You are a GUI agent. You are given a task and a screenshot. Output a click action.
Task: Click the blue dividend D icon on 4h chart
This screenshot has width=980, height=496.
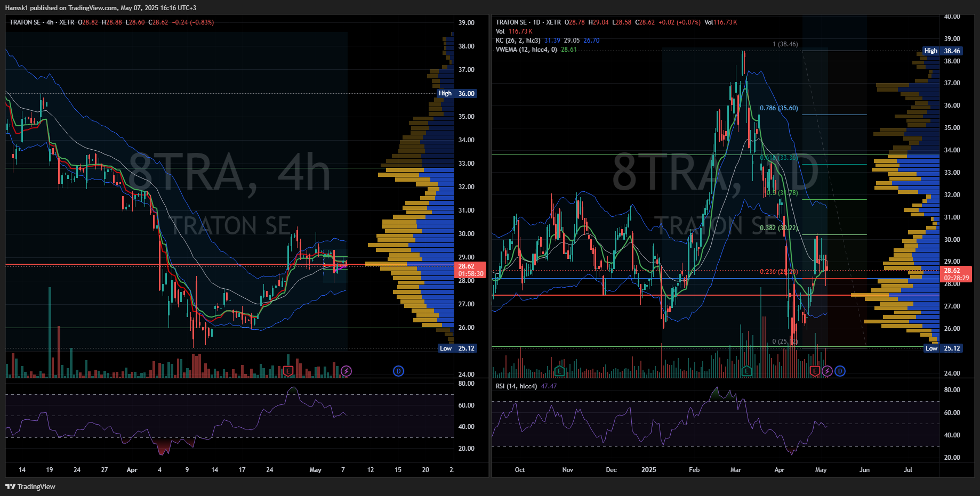[398, 371]
